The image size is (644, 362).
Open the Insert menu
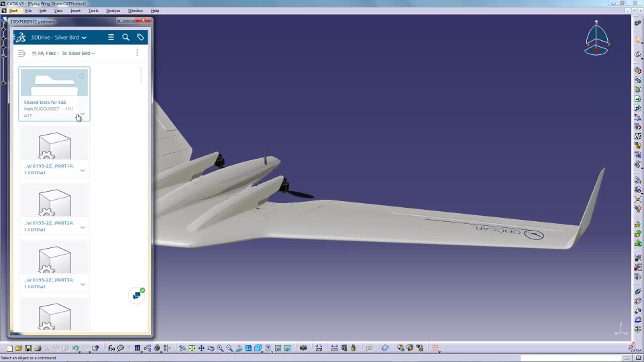[75, 11]
